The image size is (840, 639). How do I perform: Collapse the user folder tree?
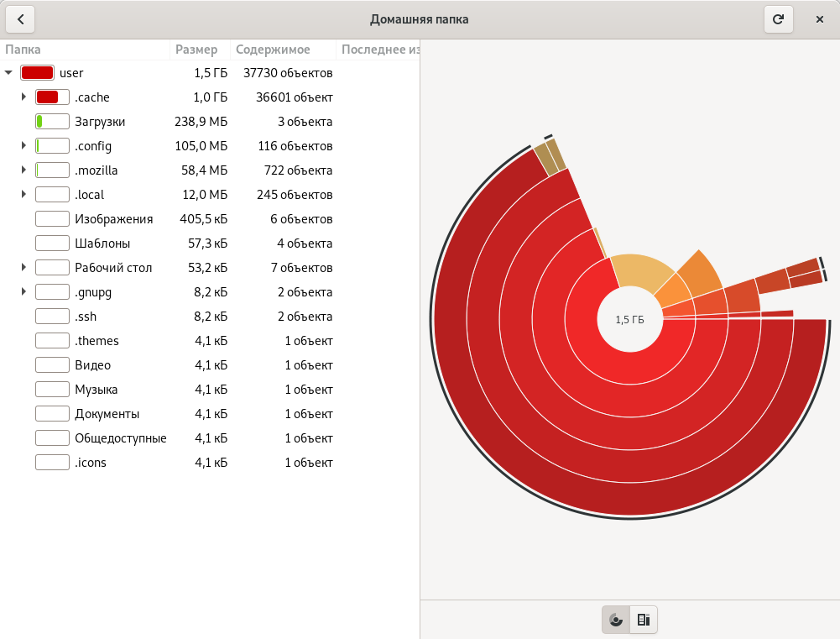pyautogui.click(x=8, y=73)
